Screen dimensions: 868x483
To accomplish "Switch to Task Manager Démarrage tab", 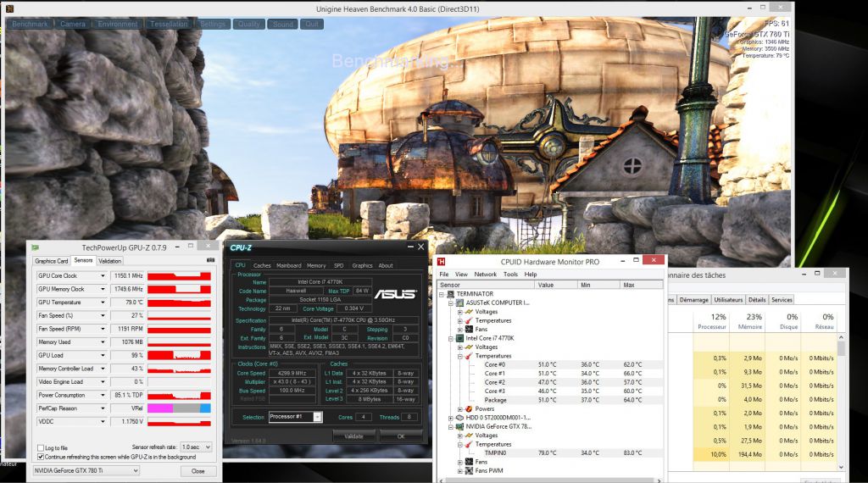I will click(x=693, y=299).
